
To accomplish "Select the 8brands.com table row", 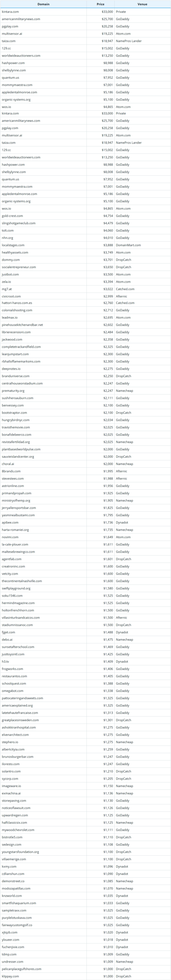I will 85,471.
